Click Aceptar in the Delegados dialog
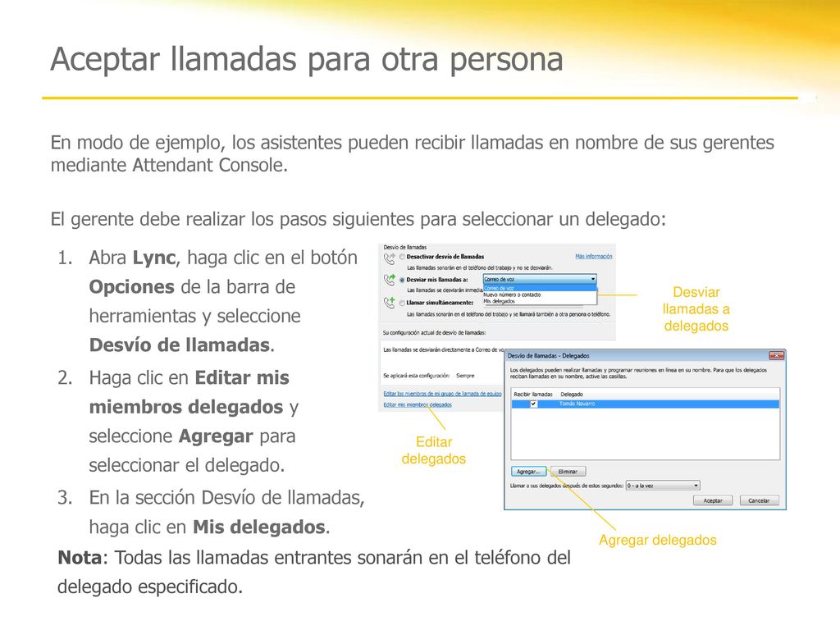This screenshot has height=630, width=840. pos(713,500)
